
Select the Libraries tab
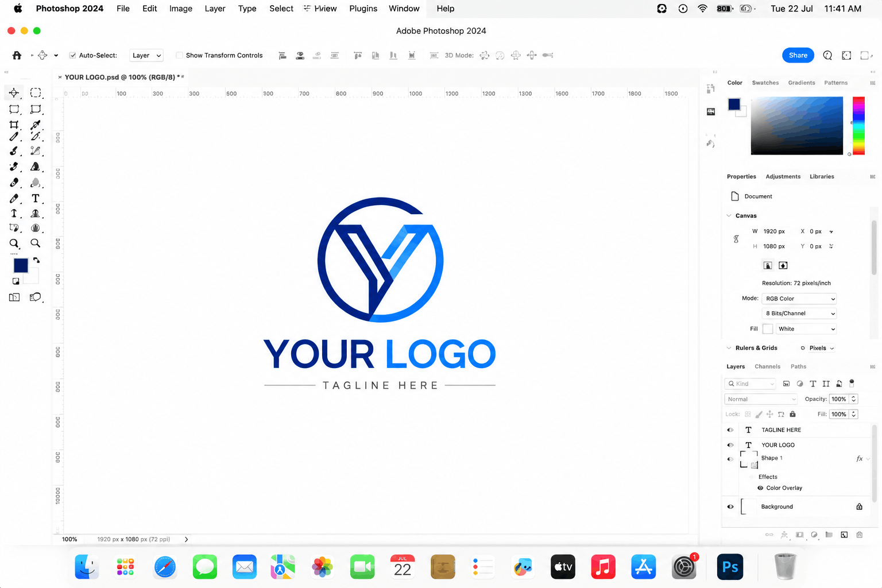click(x=822, y=177)
